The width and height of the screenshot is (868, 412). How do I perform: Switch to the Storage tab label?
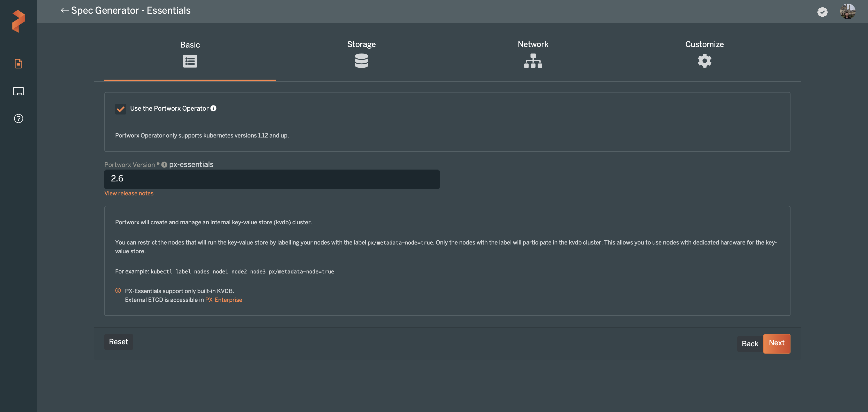pyautogui.click(x=361, y=44)
